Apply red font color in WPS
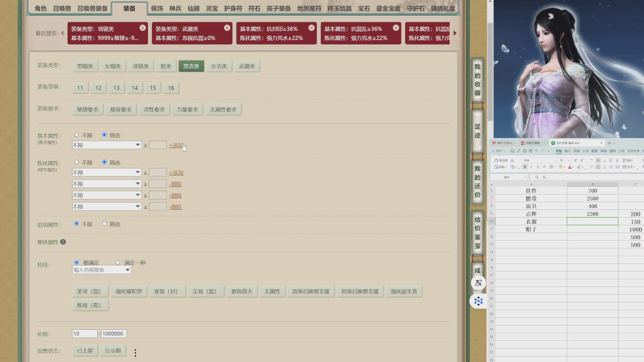The height and width of the screenshot is (362, 644). (x=570, y=167)
